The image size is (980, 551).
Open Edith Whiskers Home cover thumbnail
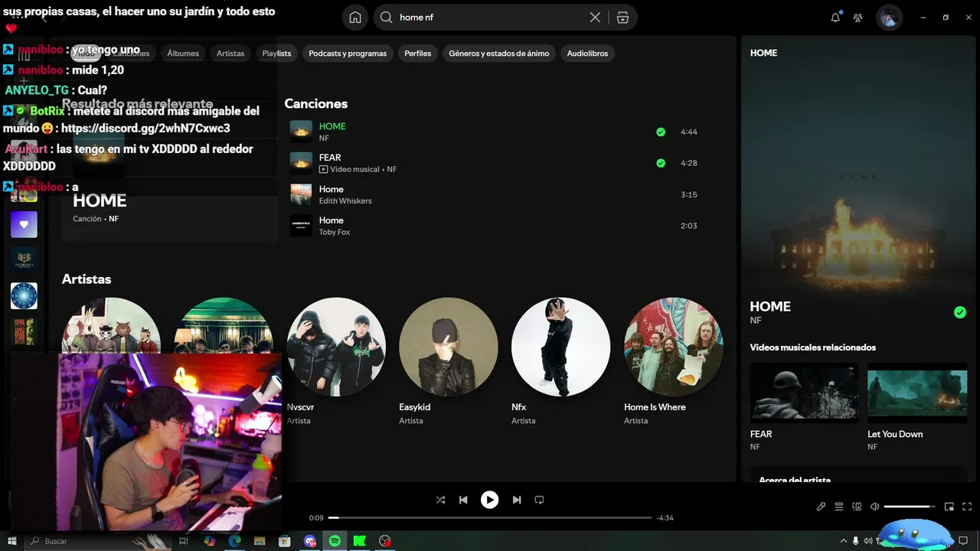pos(301,194)
